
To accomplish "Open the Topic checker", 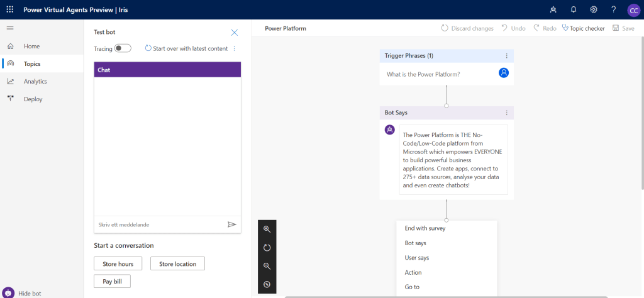I will coord(583,28).
